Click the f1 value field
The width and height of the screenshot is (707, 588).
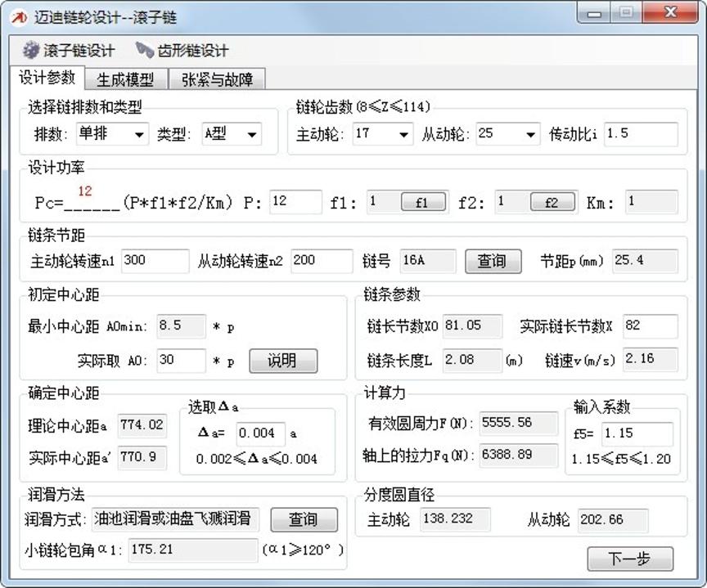click(383, 201)
